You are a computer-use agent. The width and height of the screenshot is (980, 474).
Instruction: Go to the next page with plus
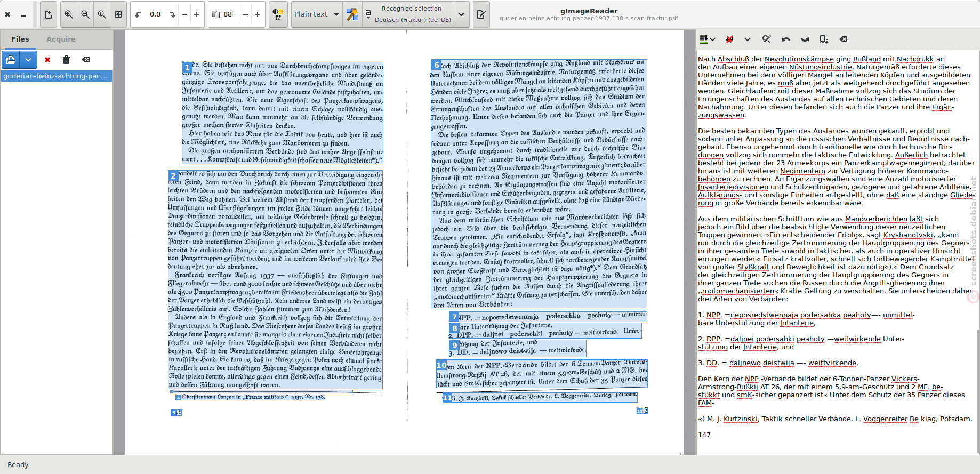[258, 14]
